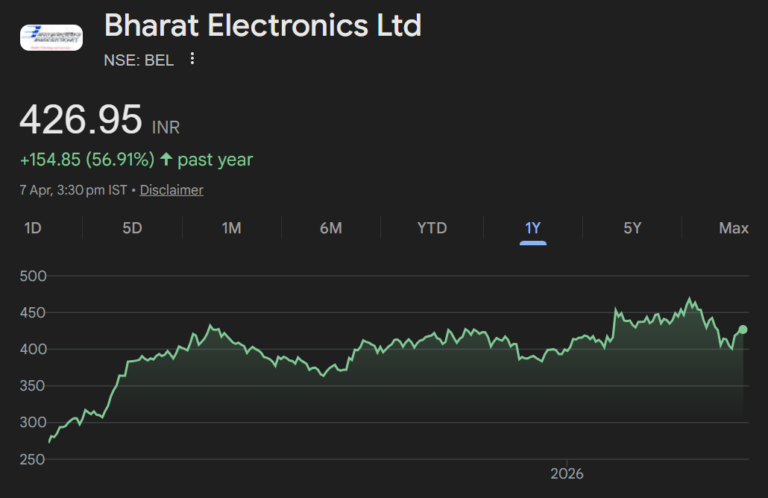This screenshot has width=768, height=498.
Task: Click the INR currency label
Action: click(x=166, y=128)
